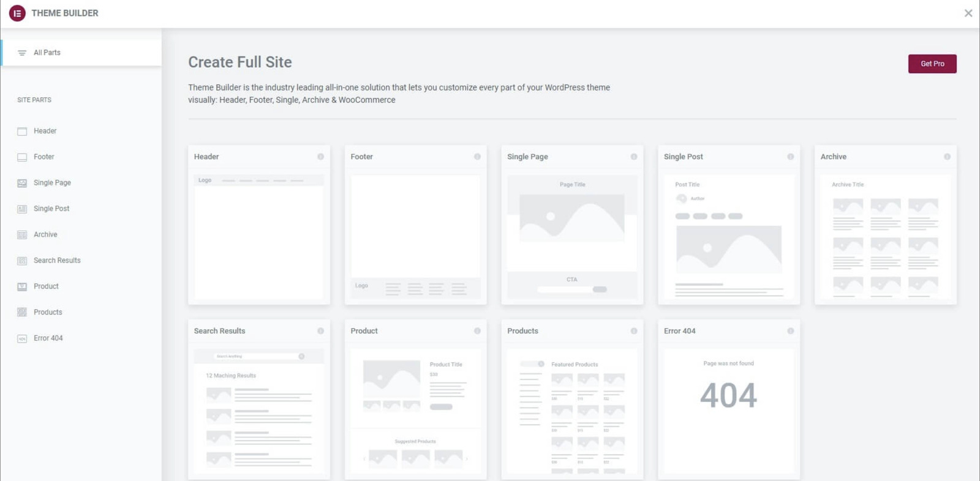Open the Products template preview thumbnail
This screenshot has height=481, width=980.
[572, 411]
